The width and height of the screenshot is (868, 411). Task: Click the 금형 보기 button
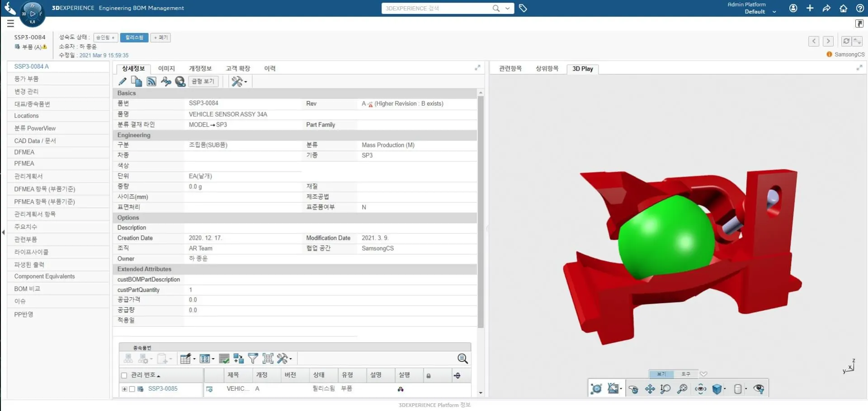click(x=203, y=81)
